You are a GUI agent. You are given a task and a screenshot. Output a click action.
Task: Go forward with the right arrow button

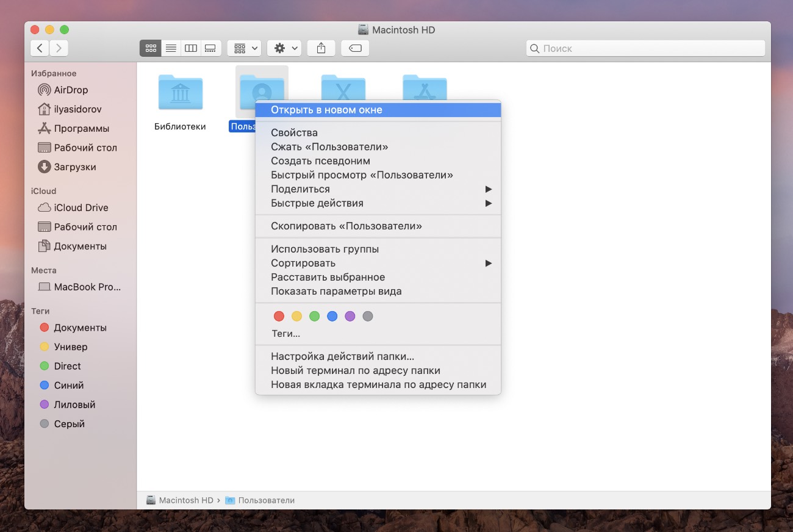(59, 48)
